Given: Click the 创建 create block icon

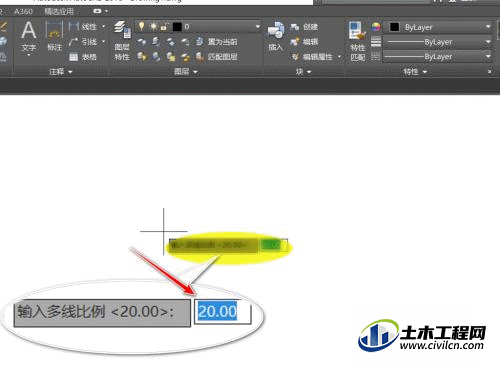Looking at the screenshot, I should [294, 27].
